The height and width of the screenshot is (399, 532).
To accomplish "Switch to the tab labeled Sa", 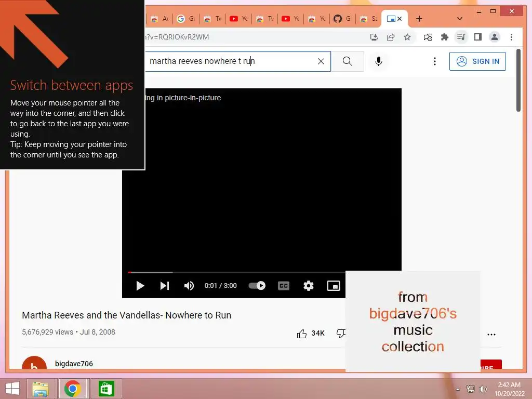I will click(368, 19).
